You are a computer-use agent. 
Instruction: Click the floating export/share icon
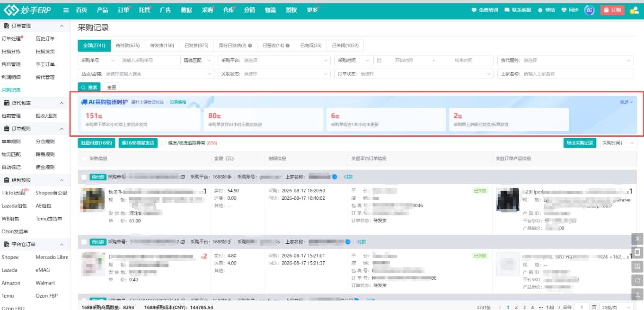tap(637, 266)
